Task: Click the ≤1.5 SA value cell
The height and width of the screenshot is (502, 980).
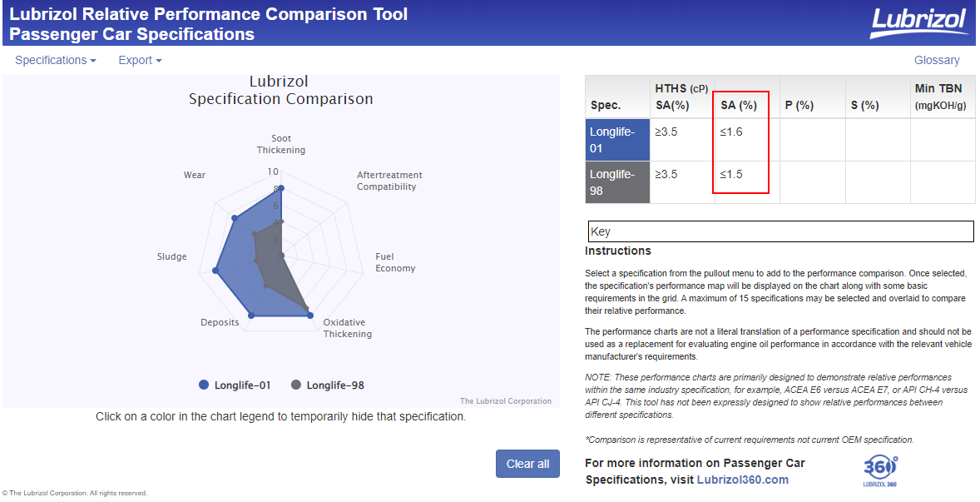Action: pos(747,182)
